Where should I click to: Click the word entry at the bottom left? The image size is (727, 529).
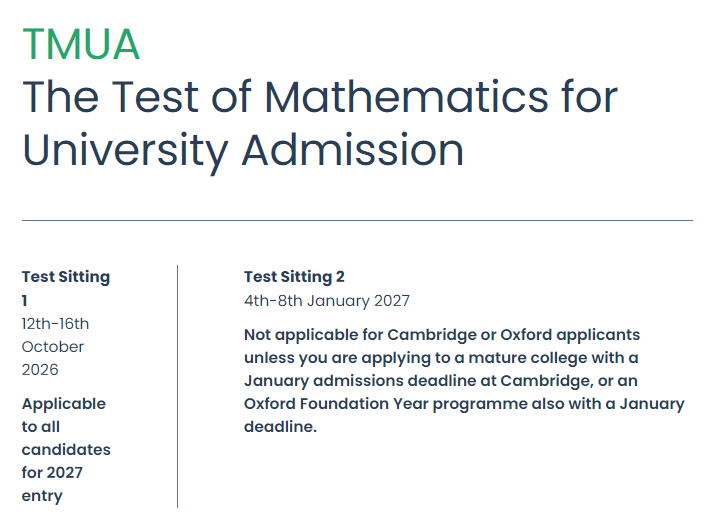click(x=42, y=496)
